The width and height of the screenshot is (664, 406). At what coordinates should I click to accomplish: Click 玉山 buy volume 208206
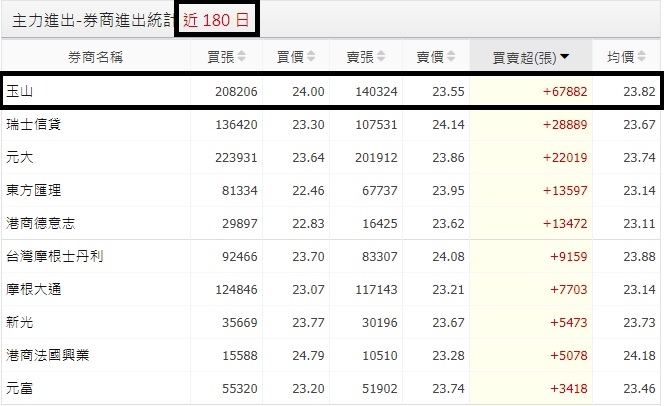[x=236, y=91]
